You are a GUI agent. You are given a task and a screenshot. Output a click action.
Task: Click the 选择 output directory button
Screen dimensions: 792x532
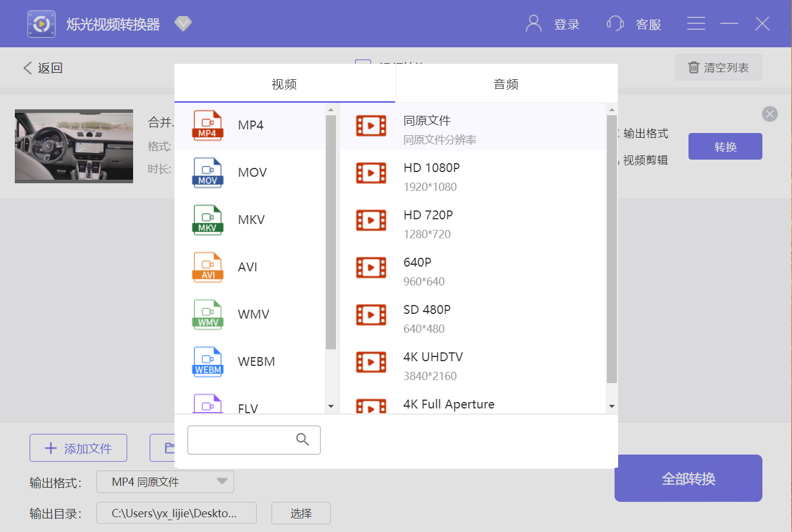tap(300, 513)
